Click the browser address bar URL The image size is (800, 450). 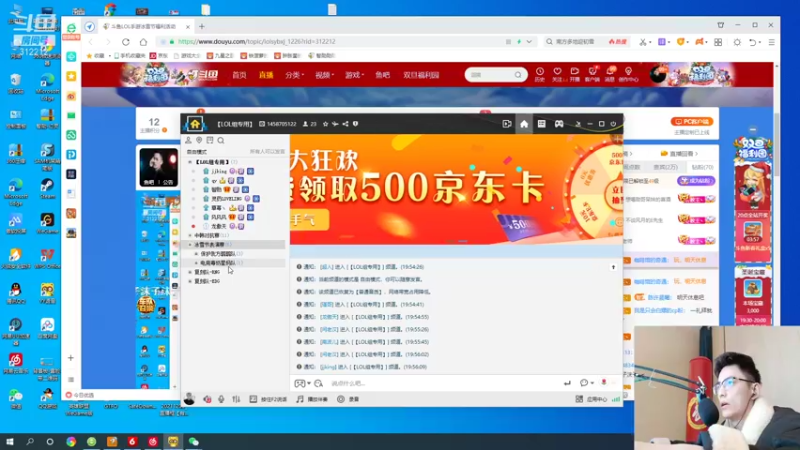(257, 42)
